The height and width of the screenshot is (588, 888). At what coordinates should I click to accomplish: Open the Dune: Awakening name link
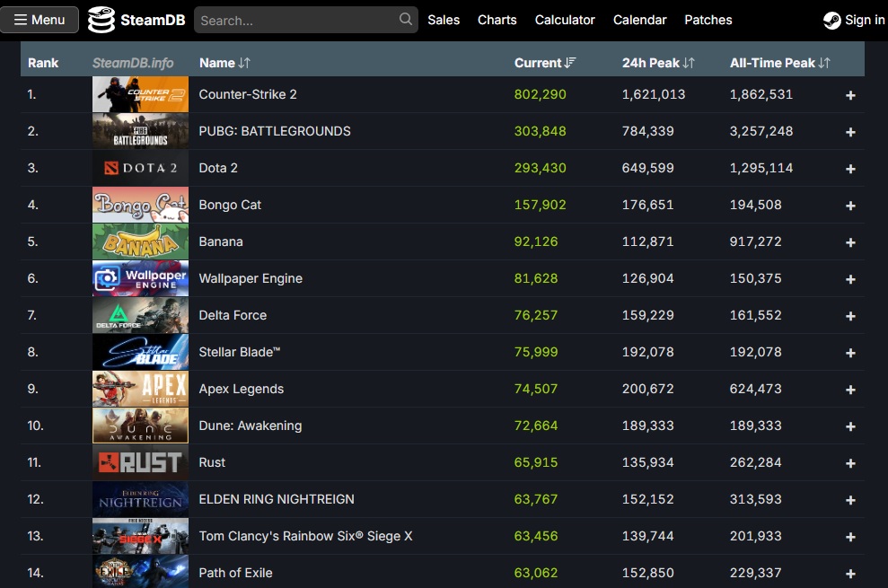251,426
